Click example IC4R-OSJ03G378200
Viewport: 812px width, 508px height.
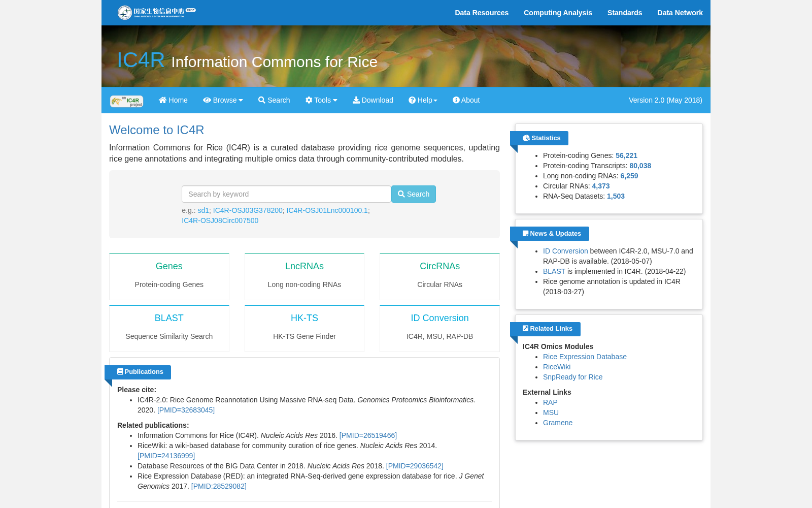[x=248, y=210]
